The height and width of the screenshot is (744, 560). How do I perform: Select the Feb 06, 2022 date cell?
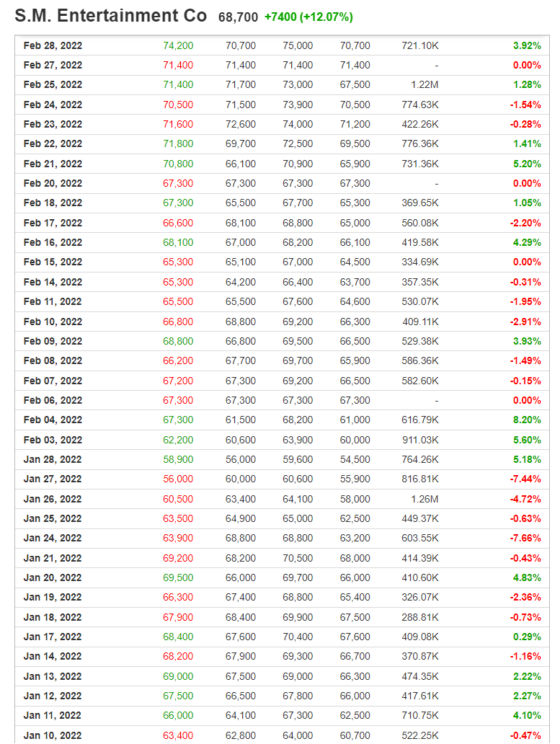point(53,400)
